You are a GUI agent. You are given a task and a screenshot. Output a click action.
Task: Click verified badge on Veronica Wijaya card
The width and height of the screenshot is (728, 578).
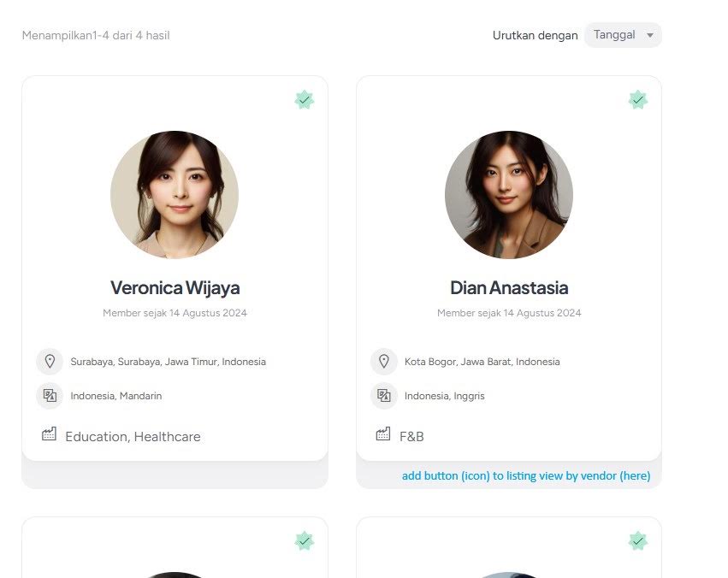pos(304,100)
